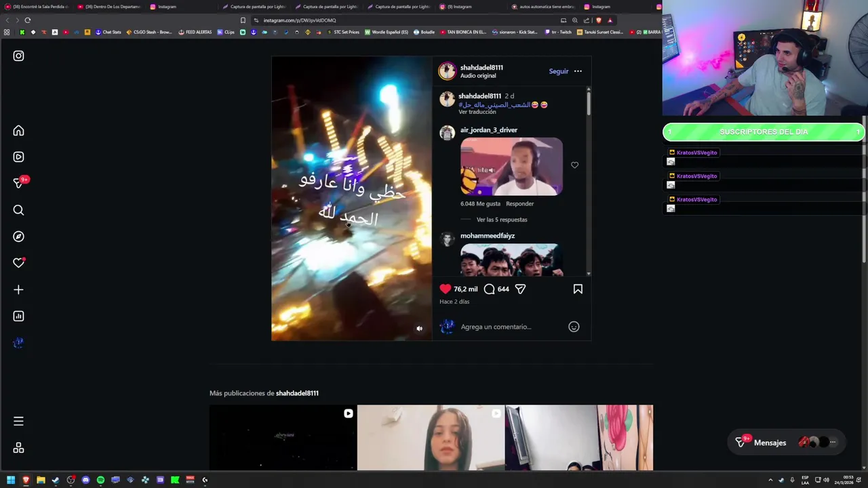The height and width of the screenshot is (488, 868).
Task: Go to Home in Instagram sidebar
Action: 18,131
